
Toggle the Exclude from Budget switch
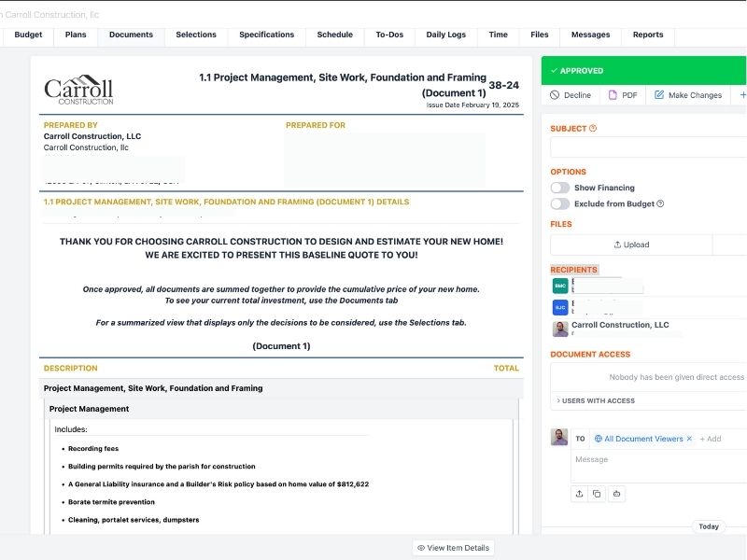[x=560, y=203]
